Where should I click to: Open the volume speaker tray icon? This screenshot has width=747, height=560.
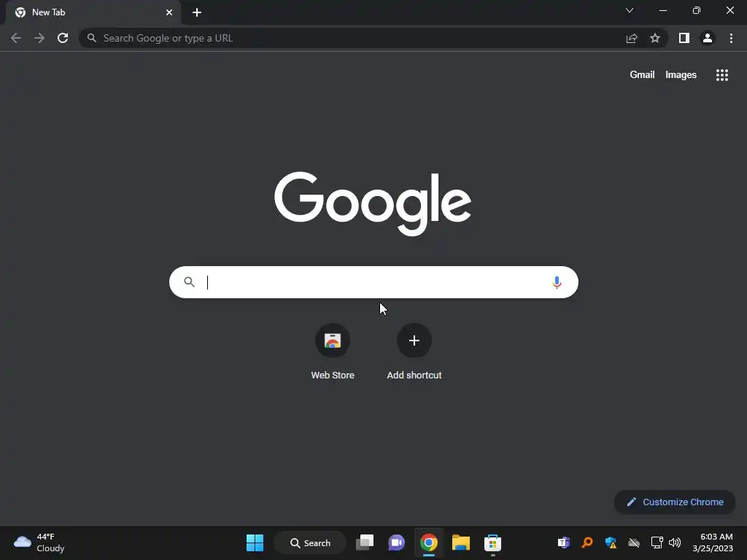pos(675,542)
